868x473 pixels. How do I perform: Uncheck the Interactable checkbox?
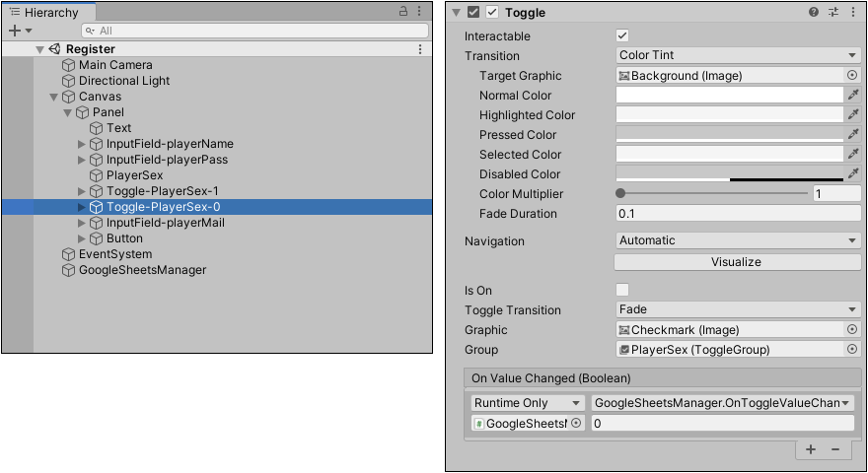(622, 36)
